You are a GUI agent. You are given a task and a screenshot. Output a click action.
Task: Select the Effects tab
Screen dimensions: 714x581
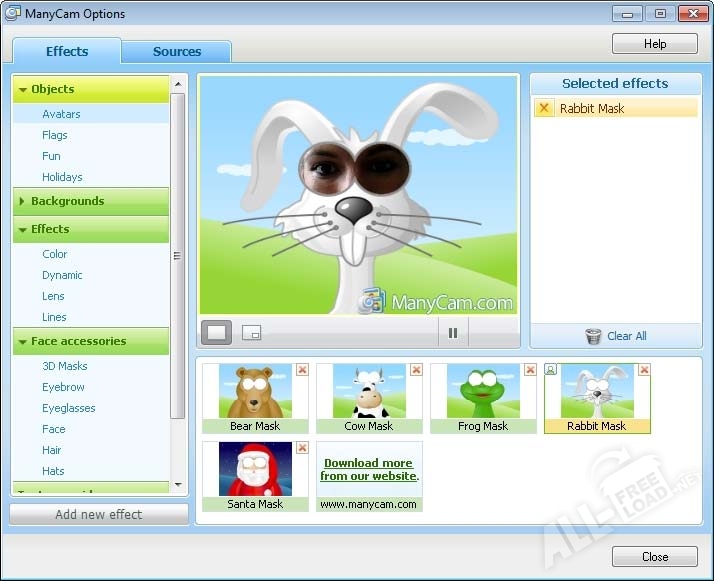[x=67, y=51]
